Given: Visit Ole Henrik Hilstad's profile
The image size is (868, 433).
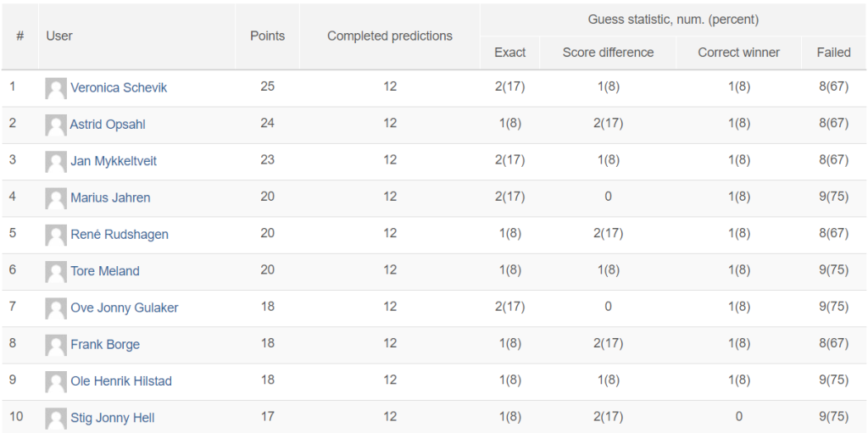Looking at the screenshot, I should 121,381.
